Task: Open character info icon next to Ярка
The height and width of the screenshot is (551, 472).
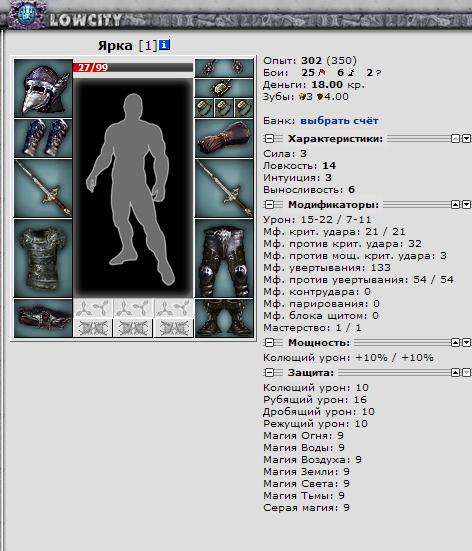Action: [164, 45]
